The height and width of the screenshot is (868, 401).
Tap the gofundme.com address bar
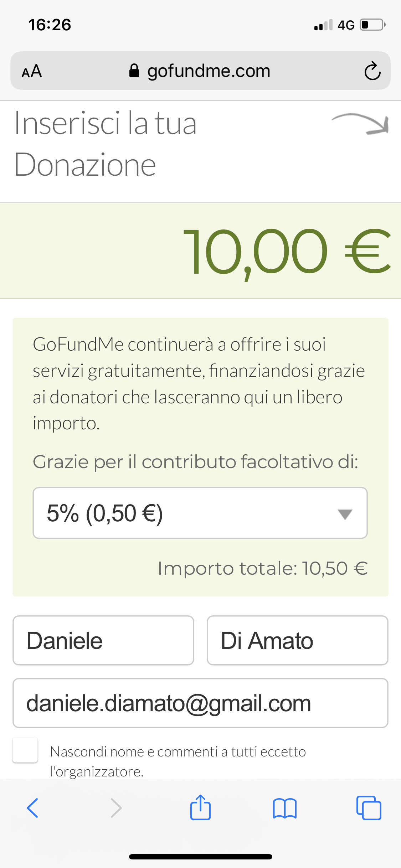pos(209,71)
